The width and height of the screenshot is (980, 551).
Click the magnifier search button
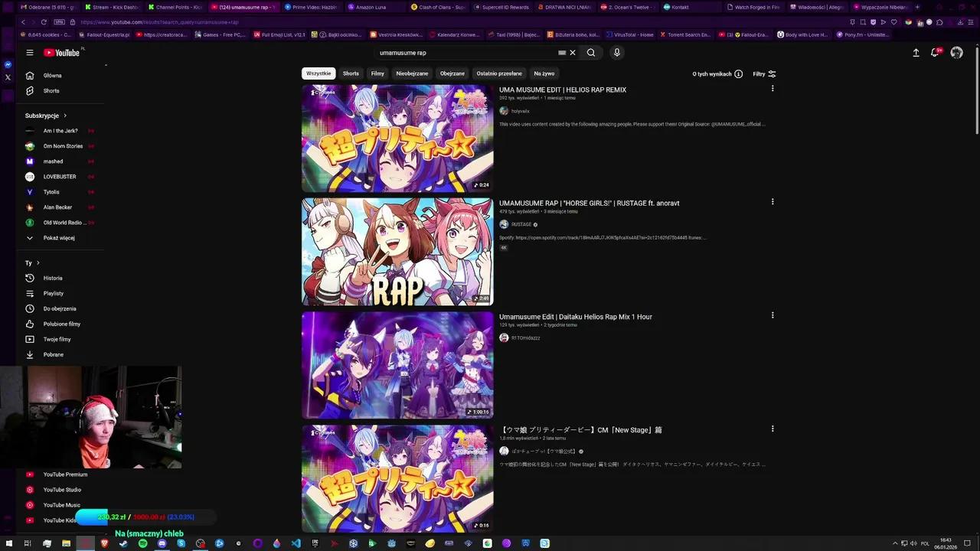pos(591,53)
